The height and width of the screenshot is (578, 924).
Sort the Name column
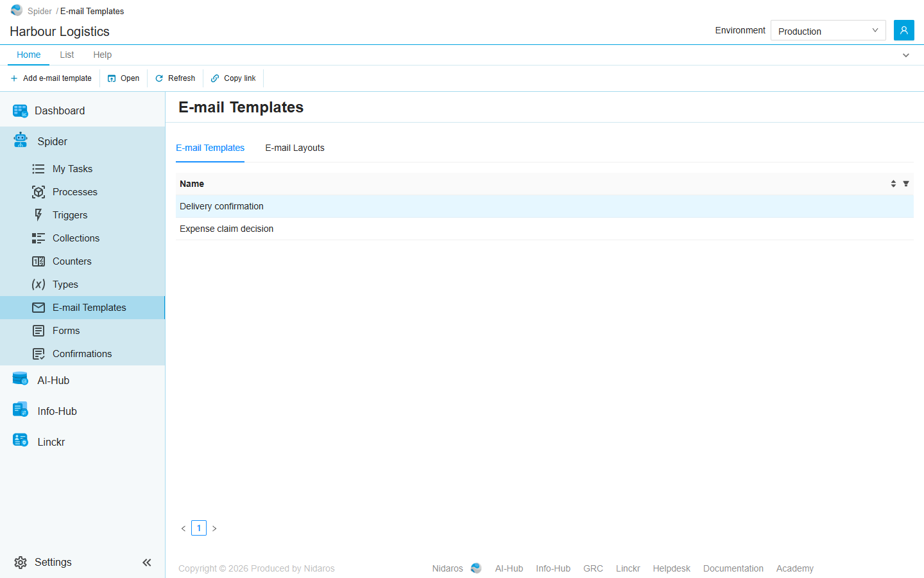(893, 184)
